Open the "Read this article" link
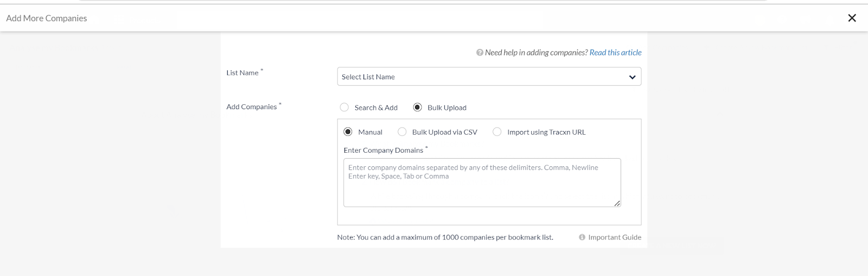868x276 pixels. tap(615, 53)
